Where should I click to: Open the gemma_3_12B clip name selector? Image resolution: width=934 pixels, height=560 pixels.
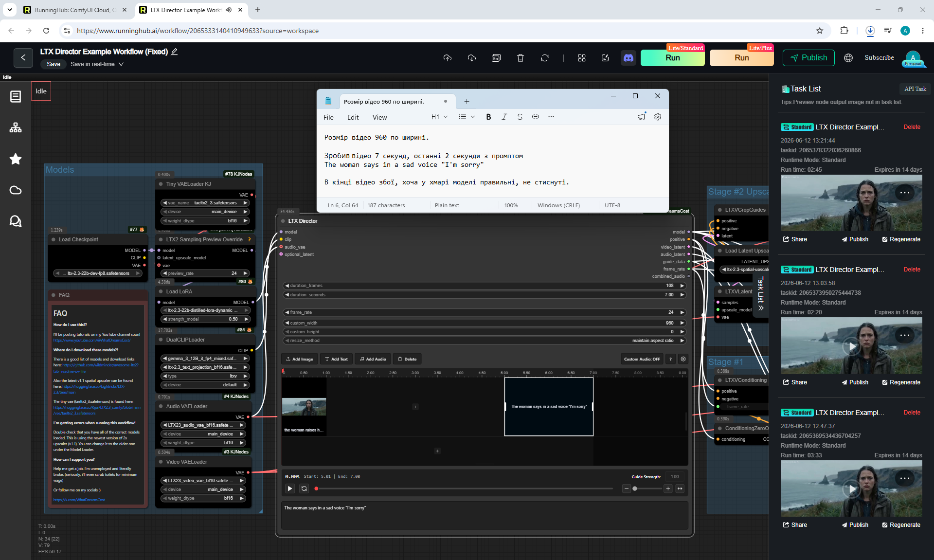[x=205, y=359]
